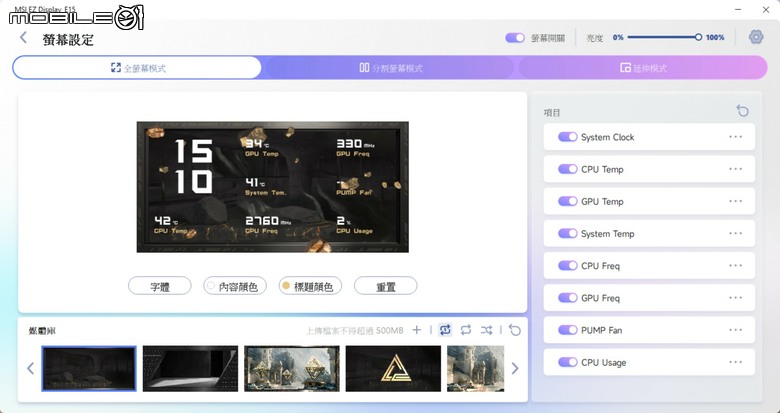Open more options for PUMP Fan
This screenshot has height=413, width=780.
736,330
